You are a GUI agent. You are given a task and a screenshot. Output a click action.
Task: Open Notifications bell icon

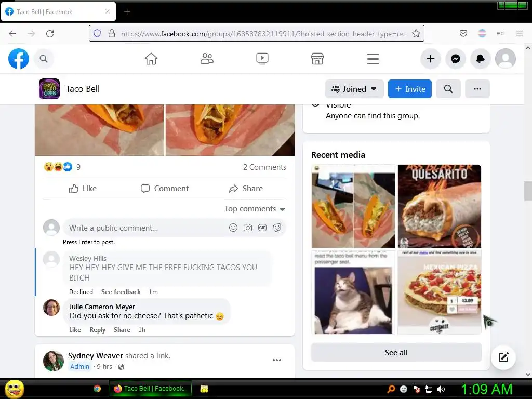pos(481,59)
